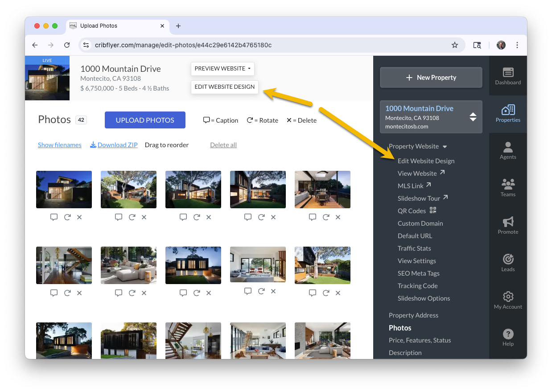The image size is (552, 392).
Task: Open the View Website sidebar link
Action: click(421, 173)
